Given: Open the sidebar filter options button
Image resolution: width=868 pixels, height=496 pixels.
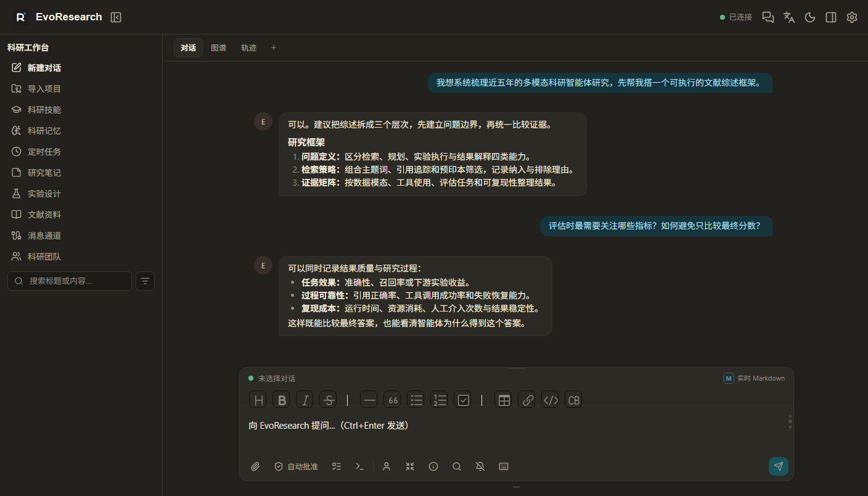Looking at the screenshot, I should tap(145, 281).
